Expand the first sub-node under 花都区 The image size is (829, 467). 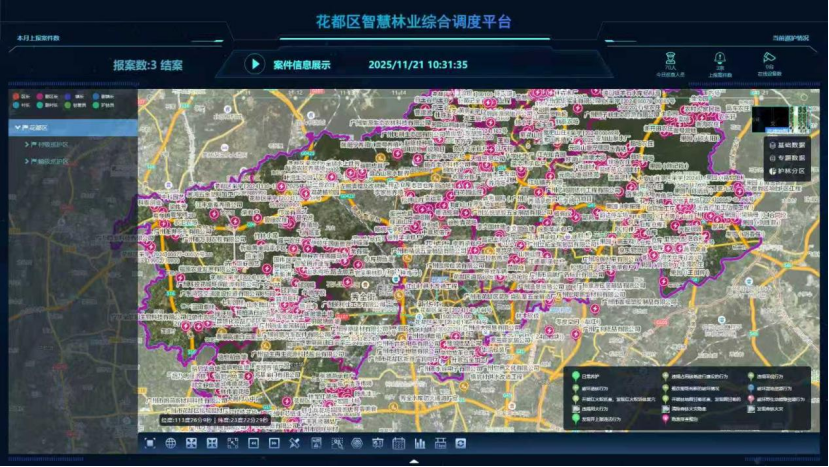[27, 145]
